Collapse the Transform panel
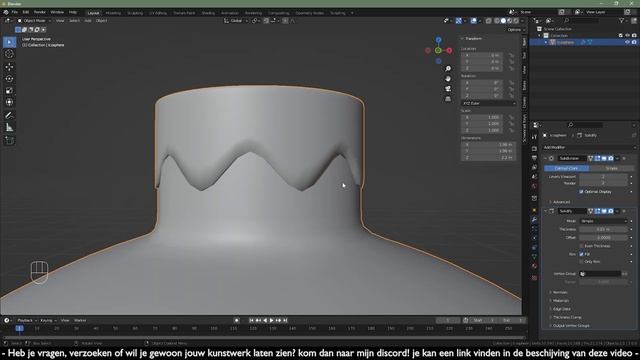640x360 pixels. (472, 38)
